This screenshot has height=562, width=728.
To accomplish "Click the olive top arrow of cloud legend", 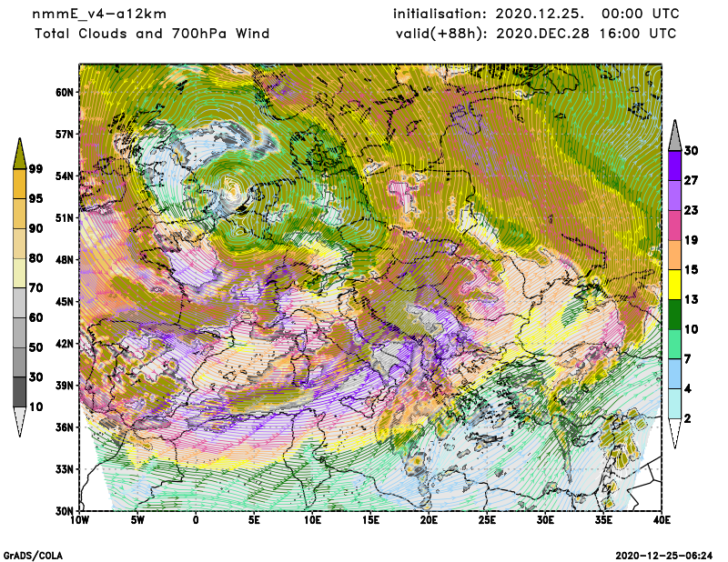I will point(21,151).
